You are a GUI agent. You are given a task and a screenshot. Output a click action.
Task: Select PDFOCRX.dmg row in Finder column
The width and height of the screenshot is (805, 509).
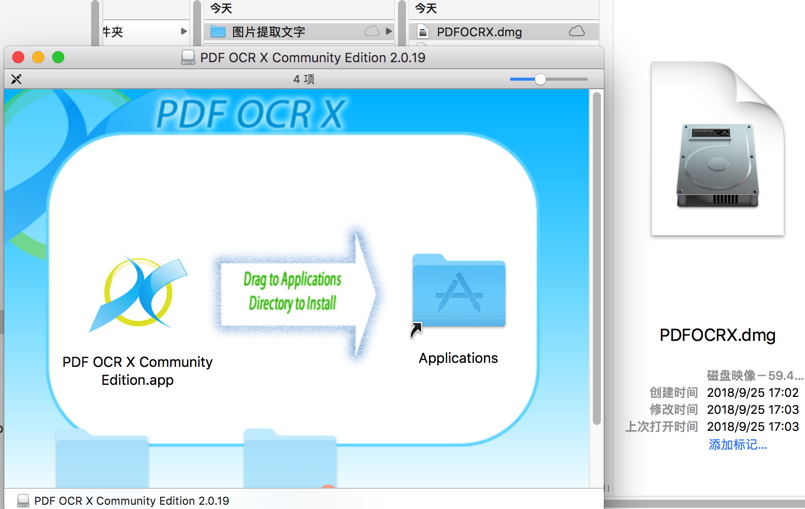(504, 32)
